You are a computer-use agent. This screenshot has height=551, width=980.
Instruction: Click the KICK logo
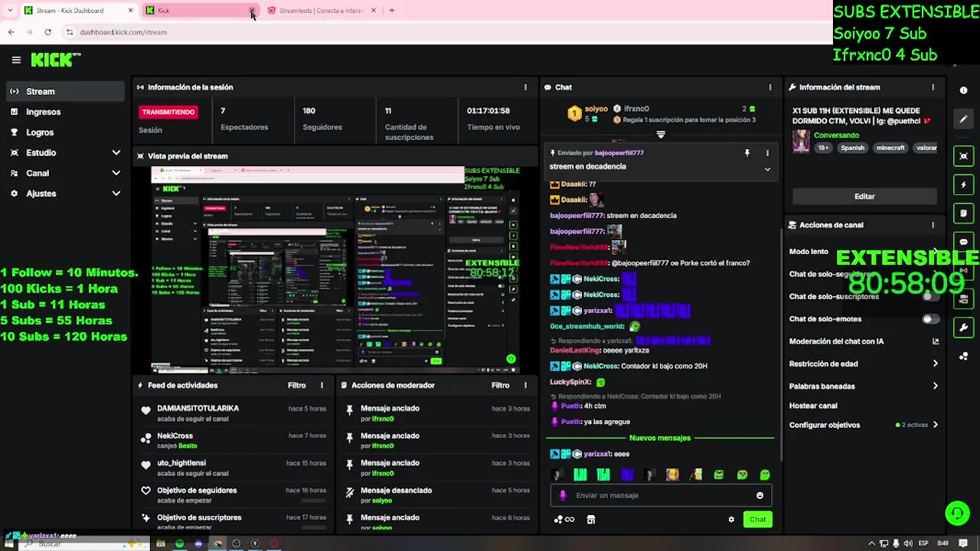(55, 60)
